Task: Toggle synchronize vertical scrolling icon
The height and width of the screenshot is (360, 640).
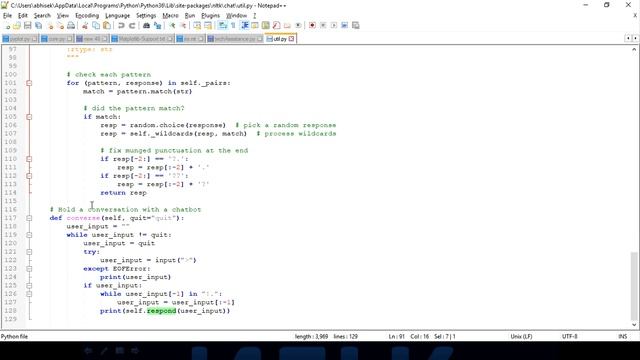Action: point(197,25)
